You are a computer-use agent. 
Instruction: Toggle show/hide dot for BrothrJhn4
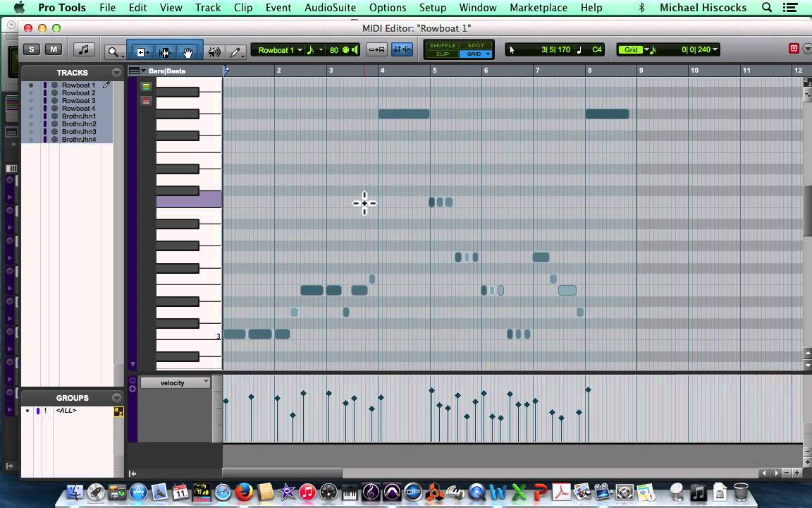click(31, 140)
